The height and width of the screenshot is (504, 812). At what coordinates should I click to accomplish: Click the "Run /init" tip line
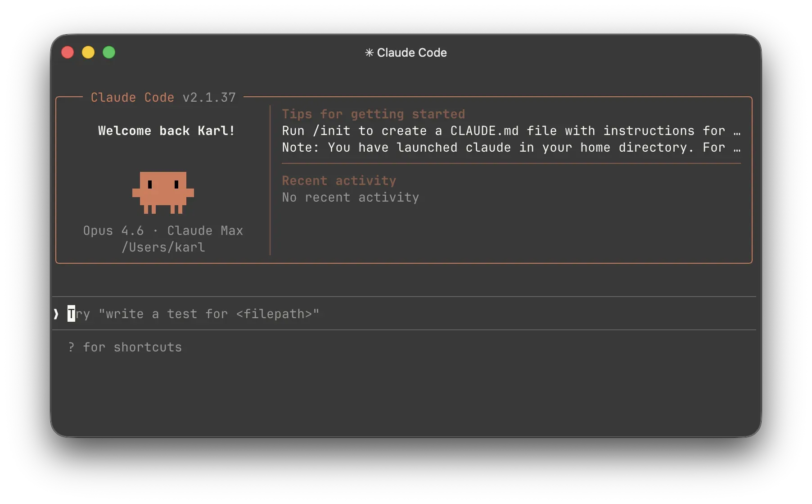click(503, 131)
